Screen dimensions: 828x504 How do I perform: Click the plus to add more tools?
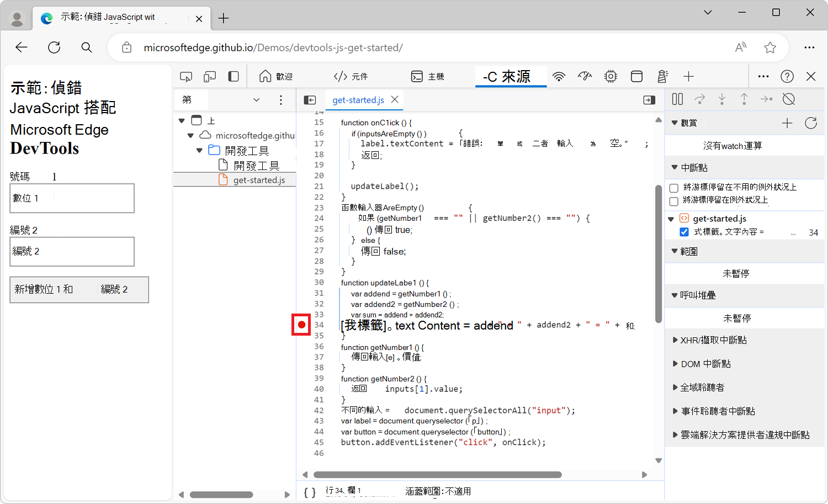pyautogui.click(x=688, y=77)
